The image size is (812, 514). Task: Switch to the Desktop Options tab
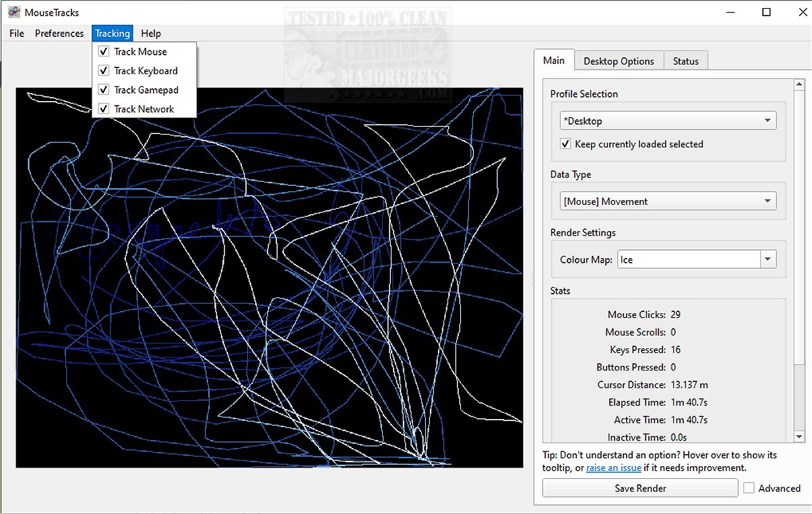(x=619, y=61)
